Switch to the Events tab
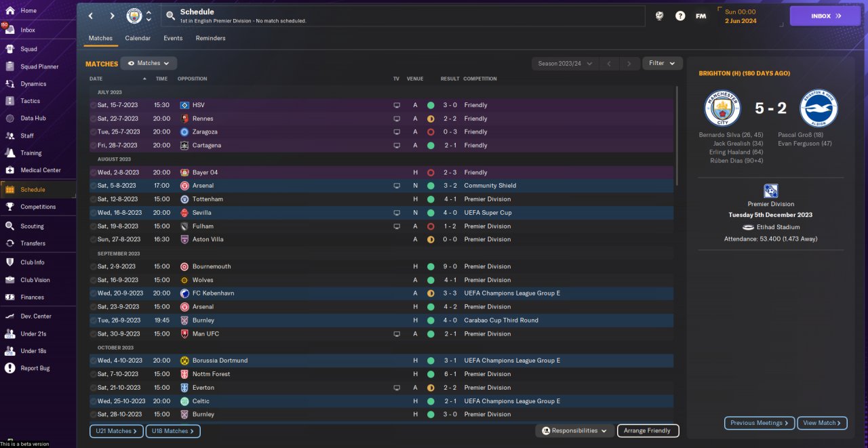The image size is (868, 448). pyautogui.click(x=173, y=39)
